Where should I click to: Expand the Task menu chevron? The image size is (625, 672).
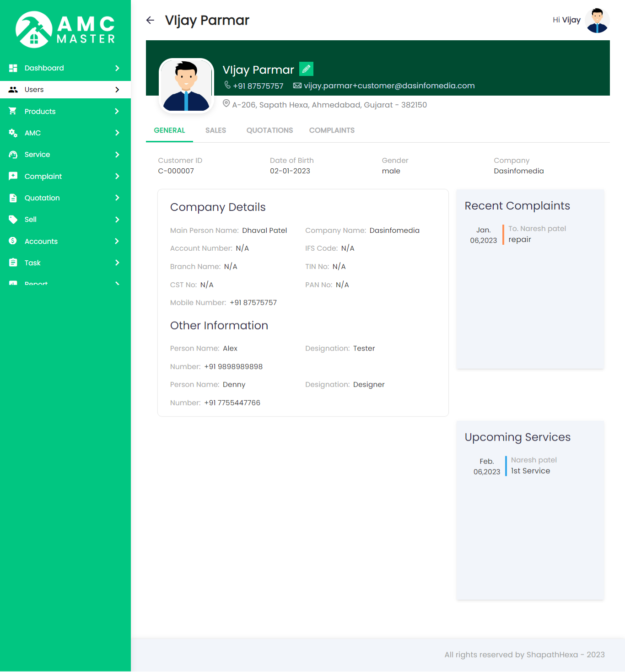pyautogui.click(x=117, y=263)
